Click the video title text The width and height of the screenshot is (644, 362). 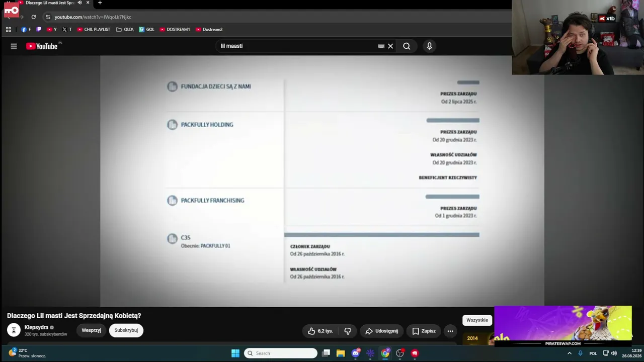coord(74,316)
